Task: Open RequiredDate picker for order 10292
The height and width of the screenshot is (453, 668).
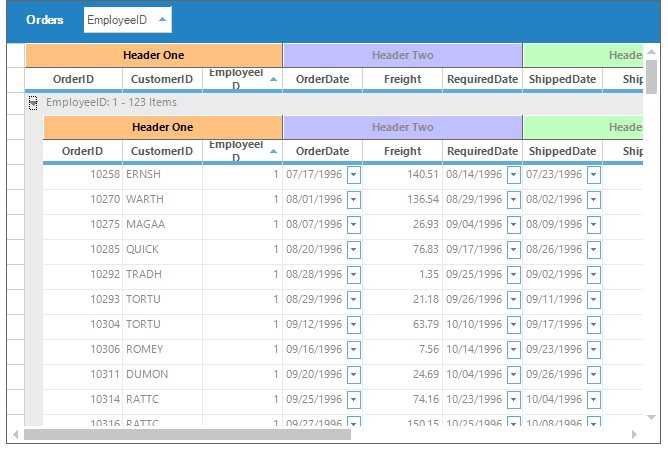Action: (x=514, y=274)
